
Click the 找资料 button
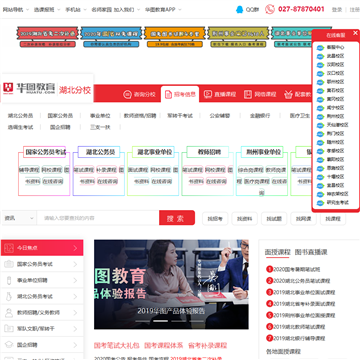point(244,219)
